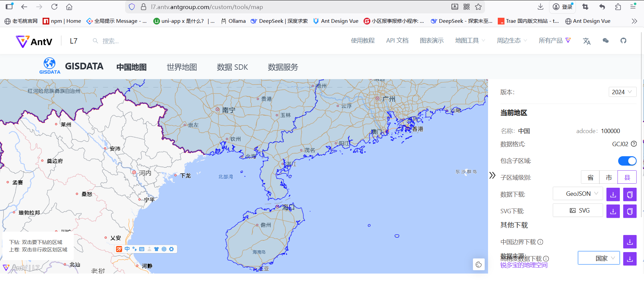
Task: Click the AntV logo in the header
Action: [x=34, y=41]
